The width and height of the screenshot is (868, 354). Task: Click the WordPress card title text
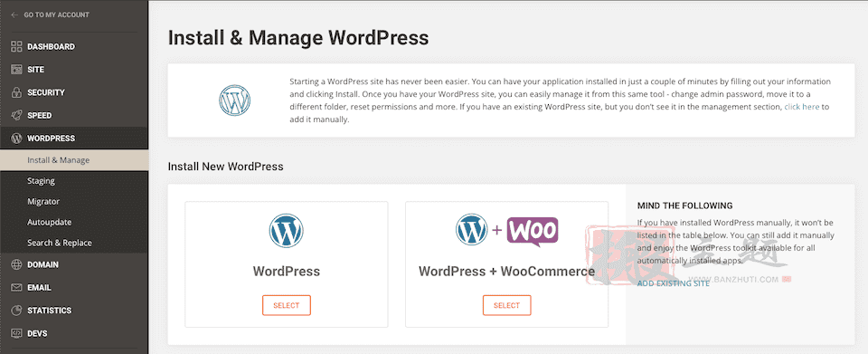click(287, 272)
